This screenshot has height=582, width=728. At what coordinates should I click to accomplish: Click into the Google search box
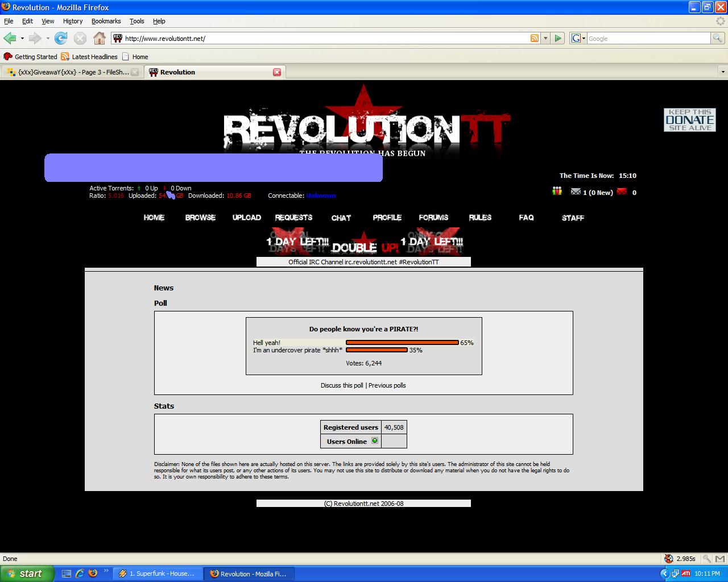648,38
